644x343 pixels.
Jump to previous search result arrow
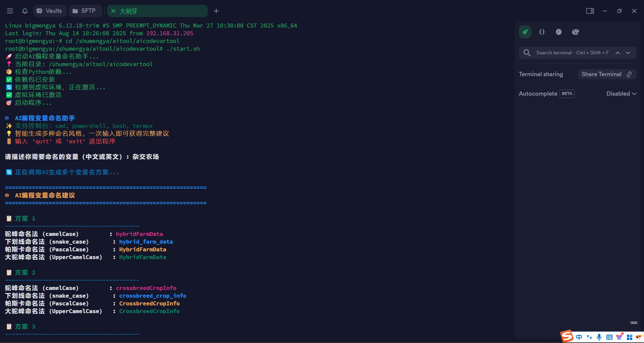click(x=617, y=53)
